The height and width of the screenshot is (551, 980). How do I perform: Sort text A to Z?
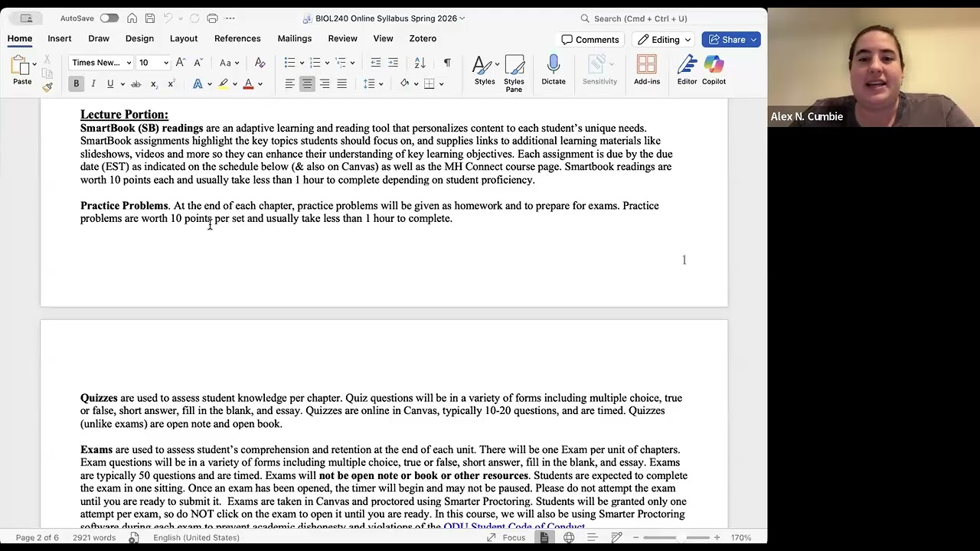(x=420, y=63)
